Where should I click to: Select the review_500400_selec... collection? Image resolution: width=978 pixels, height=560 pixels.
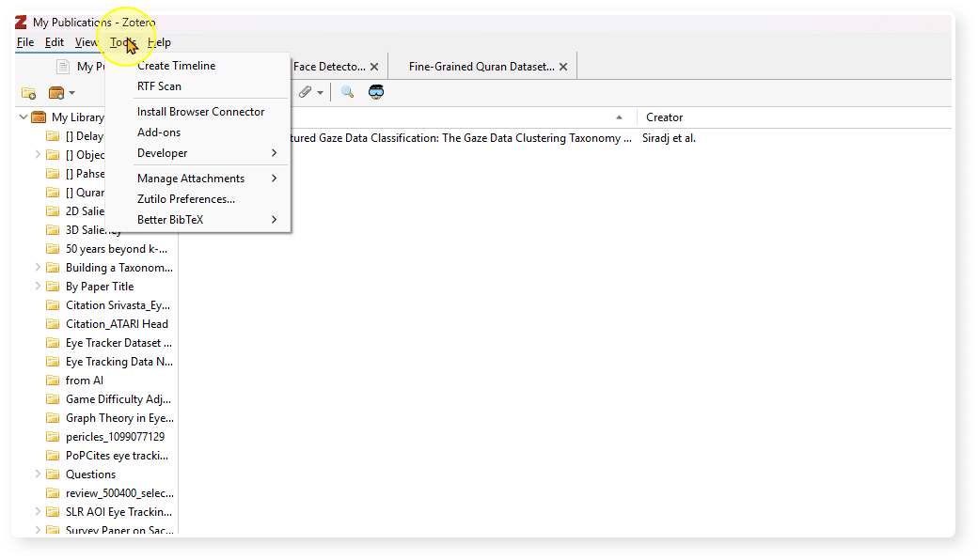click(119, 492)
